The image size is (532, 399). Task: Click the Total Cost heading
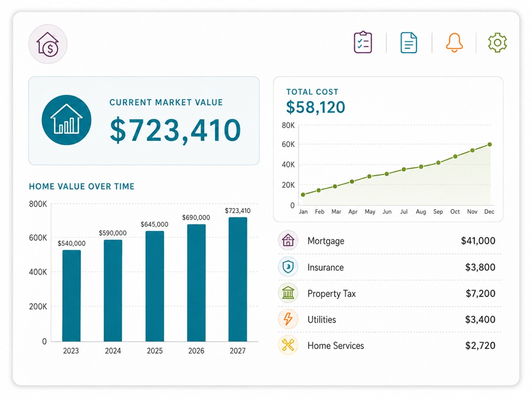[312, 92]
